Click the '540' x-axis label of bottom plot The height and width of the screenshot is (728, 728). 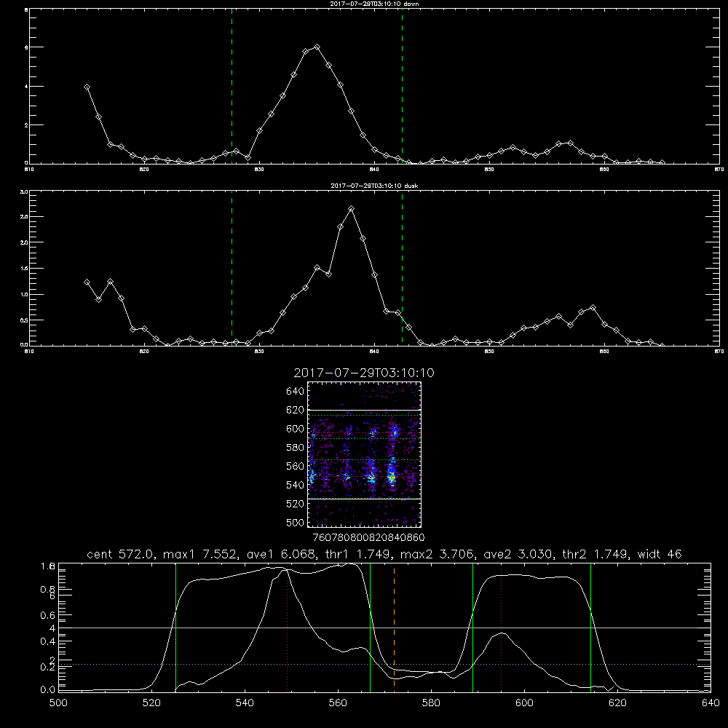pos(245,703)
